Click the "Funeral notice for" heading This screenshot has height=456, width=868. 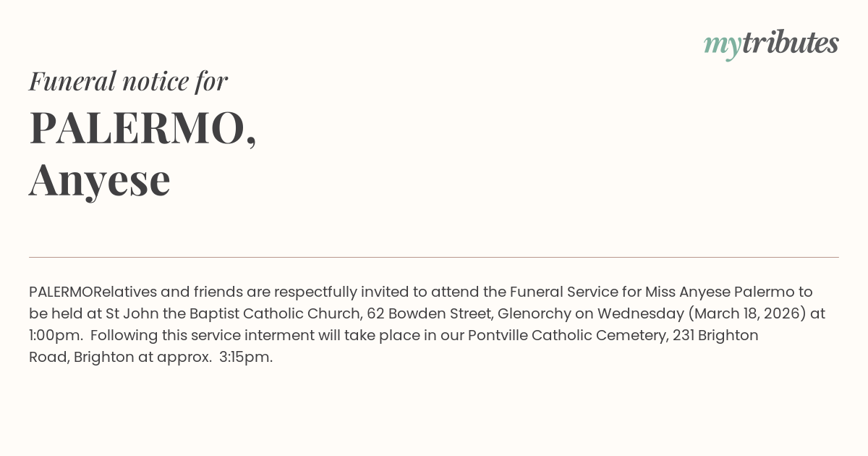coord(128,81)
